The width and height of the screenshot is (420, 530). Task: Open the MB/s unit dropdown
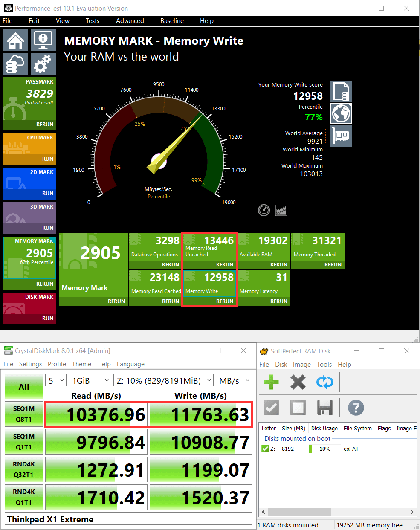point(234,380)
